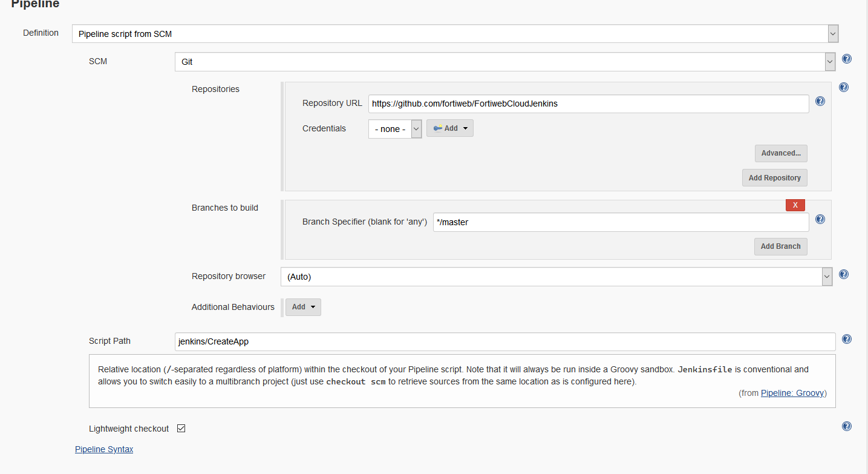
Task: Open the pipeline Definition dropdown
Action: pos(455,34)
